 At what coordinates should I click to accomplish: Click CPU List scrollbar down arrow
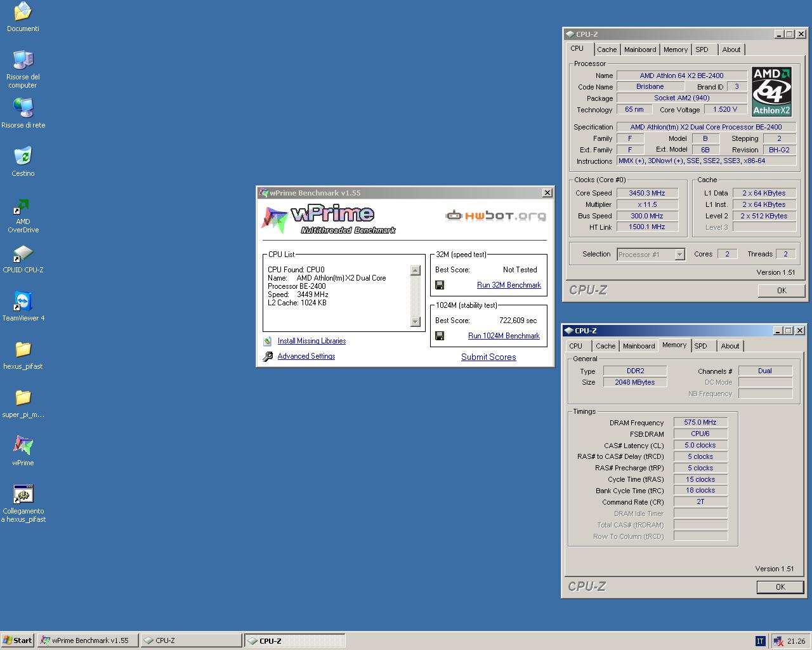(416, 322)
